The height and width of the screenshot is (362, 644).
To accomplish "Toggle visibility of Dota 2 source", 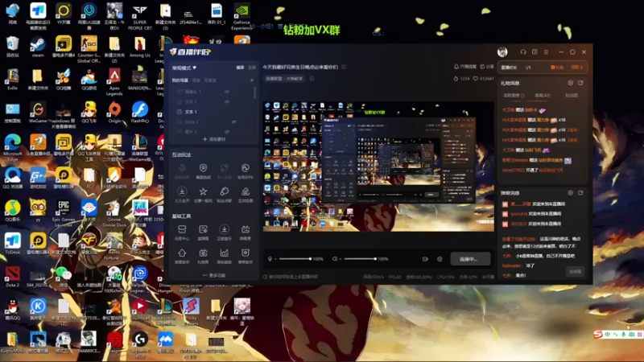I will pyautogui.click(x=233, y=122).
